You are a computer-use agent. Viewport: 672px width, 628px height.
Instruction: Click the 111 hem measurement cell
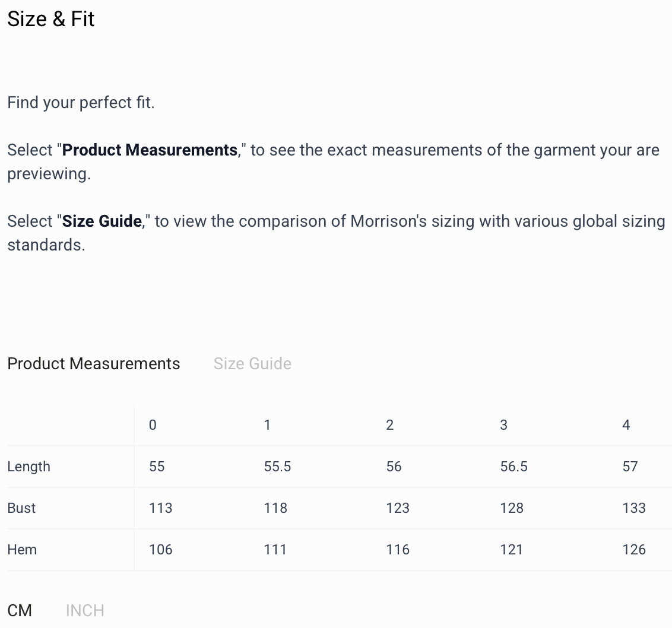(275, 550)
